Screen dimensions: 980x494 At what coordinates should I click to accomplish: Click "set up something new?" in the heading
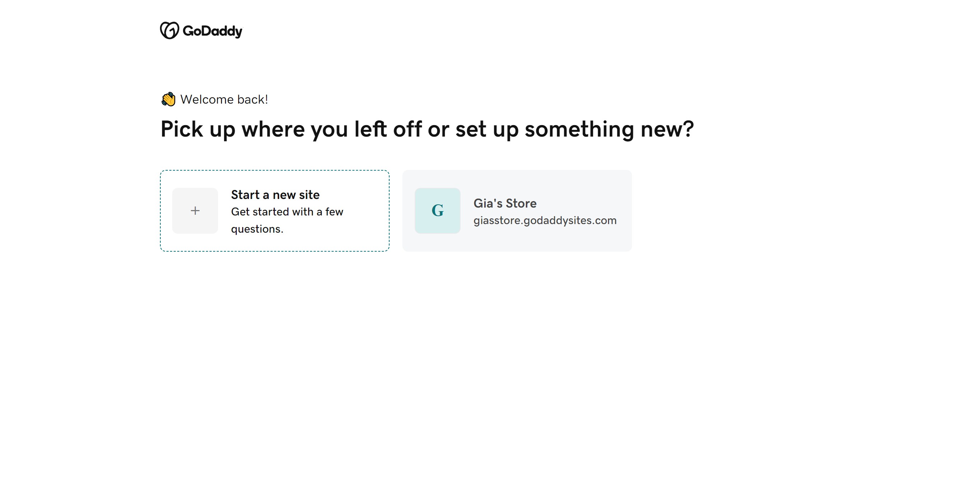point(574,129)
